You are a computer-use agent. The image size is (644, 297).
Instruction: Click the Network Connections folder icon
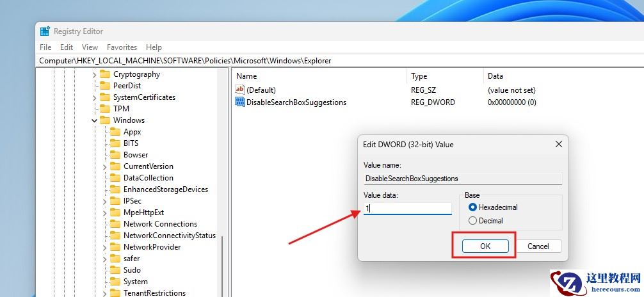click(x=115, y=224)
